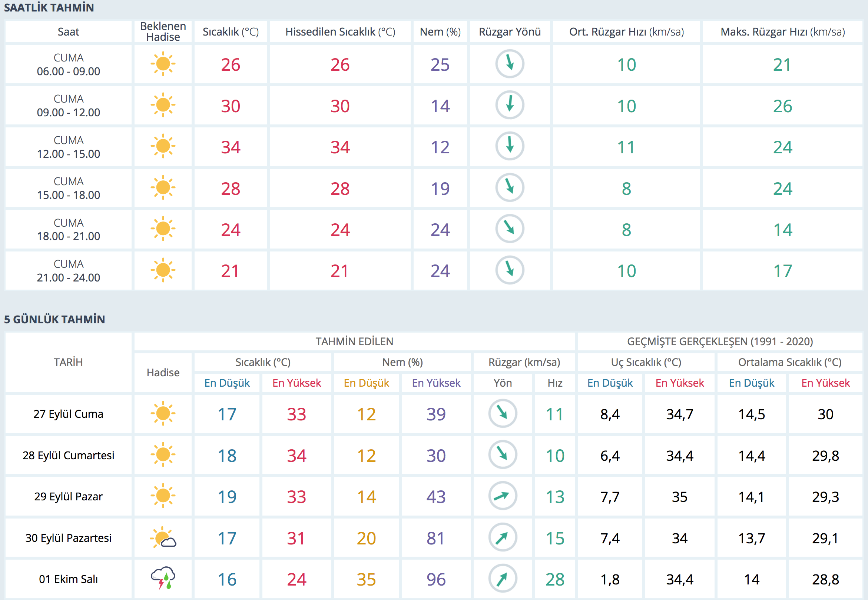
Task: Click the GEÇMİŞTE GERÇEKLEŞEN (1991 - 2020) header
Action: tap(720, 341)
